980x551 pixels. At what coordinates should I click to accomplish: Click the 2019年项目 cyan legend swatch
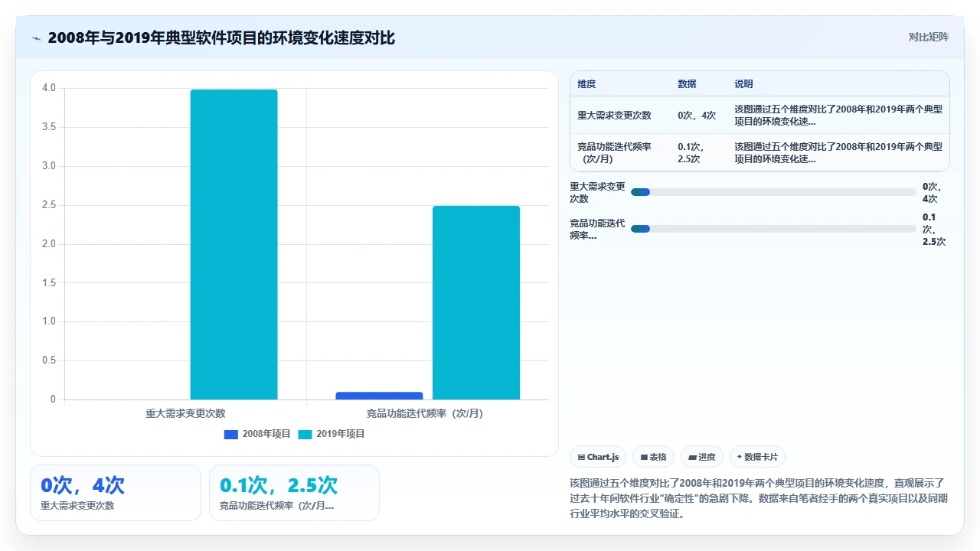(305, 434)
